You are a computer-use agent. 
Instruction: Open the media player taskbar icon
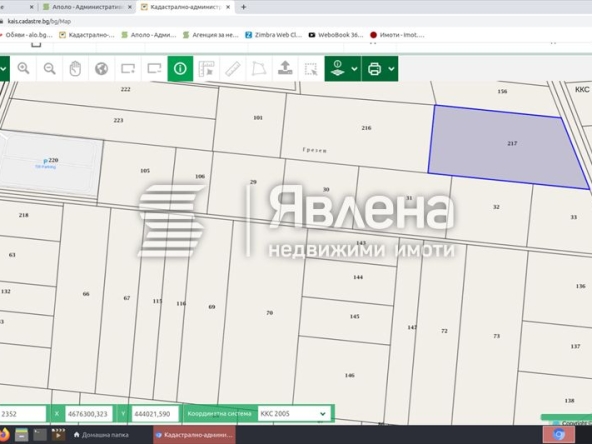pyautogui.click(x=59, y=435)
